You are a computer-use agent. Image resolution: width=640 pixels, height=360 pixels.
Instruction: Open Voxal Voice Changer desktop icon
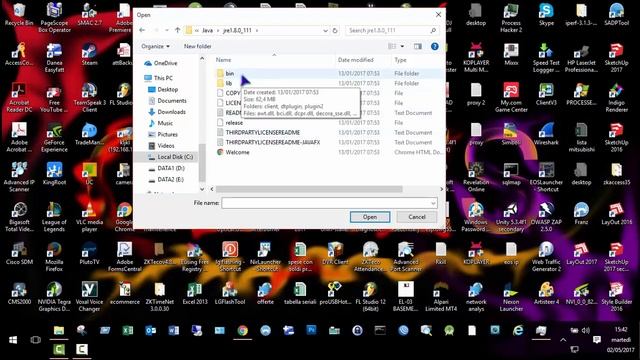pos(89,297)
